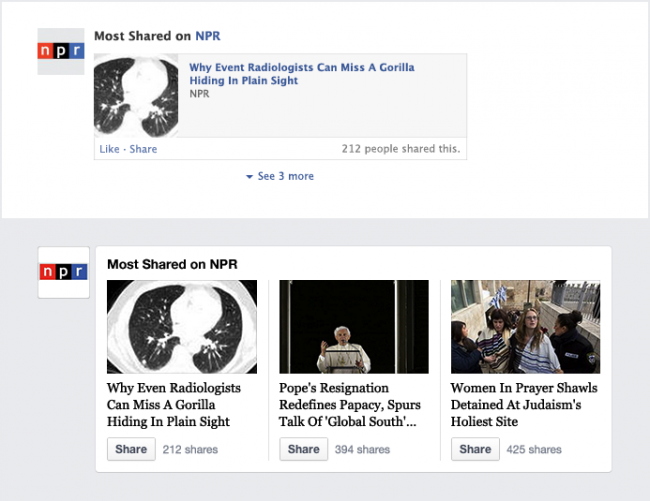Click the Share button with 212 shares
The image size is (650, 501).
pyautogui.click(x=131, y=449)
